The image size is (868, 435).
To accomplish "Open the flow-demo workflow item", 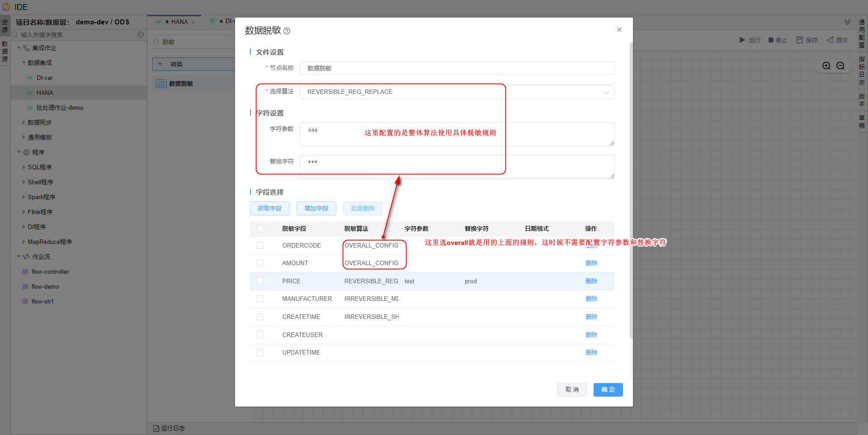I will click(x=45, y=287).
